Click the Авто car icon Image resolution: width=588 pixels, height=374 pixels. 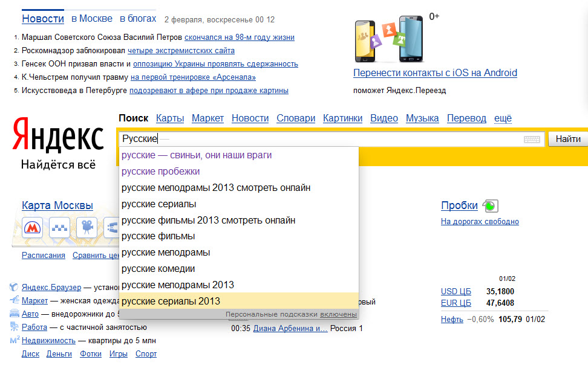tap(15, 314)
